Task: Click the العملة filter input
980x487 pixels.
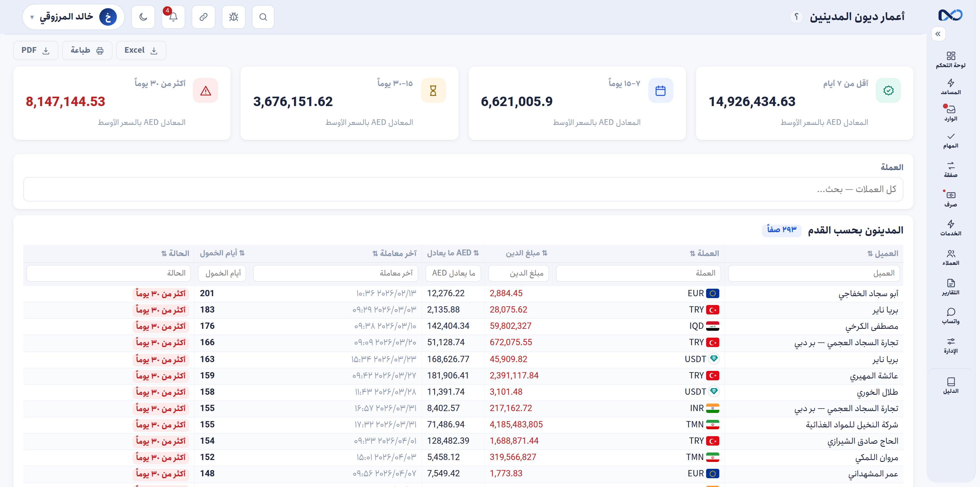Action: click(x=638, y=273)
